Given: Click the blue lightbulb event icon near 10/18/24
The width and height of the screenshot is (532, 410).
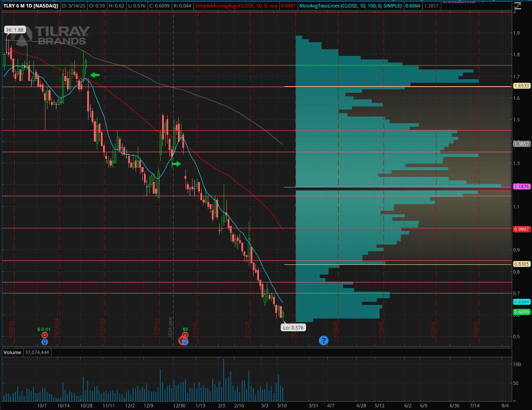Looking at the screenshot, I should tap(44, 342).
